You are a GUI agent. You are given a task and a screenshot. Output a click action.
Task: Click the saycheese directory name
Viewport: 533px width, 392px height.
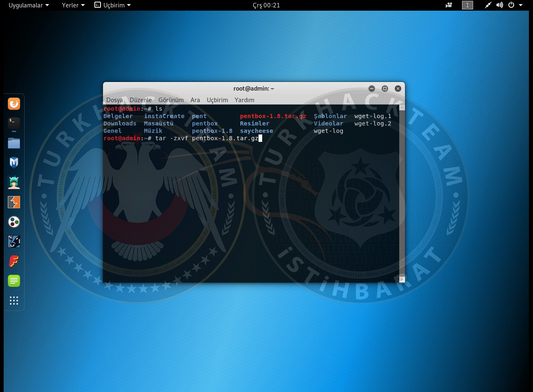tap(256, 131)
